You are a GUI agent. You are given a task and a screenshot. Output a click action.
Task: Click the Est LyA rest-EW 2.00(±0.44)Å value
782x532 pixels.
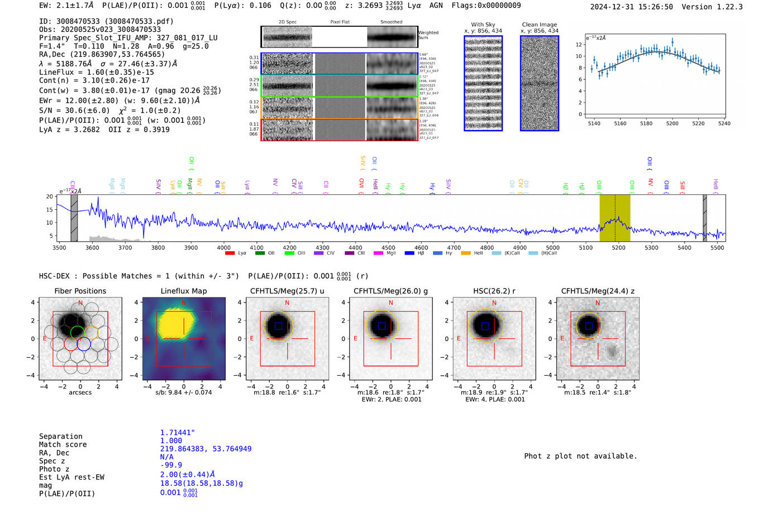pos(188,475)
